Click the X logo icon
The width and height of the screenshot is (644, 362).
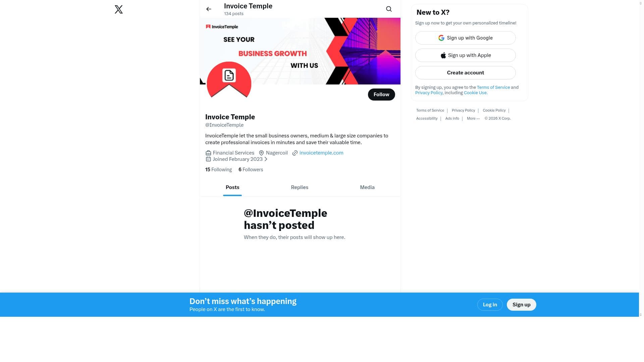tap(119, 9)
